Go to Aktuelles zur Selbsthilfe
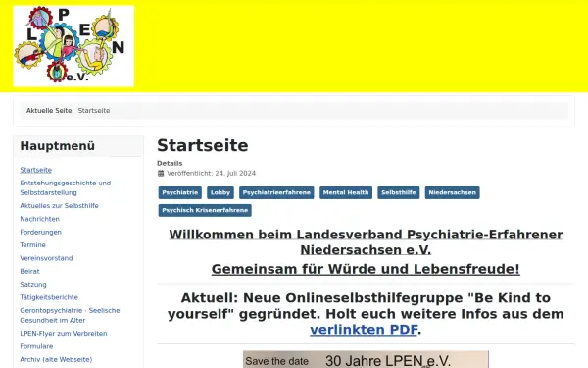 point(59,206)
